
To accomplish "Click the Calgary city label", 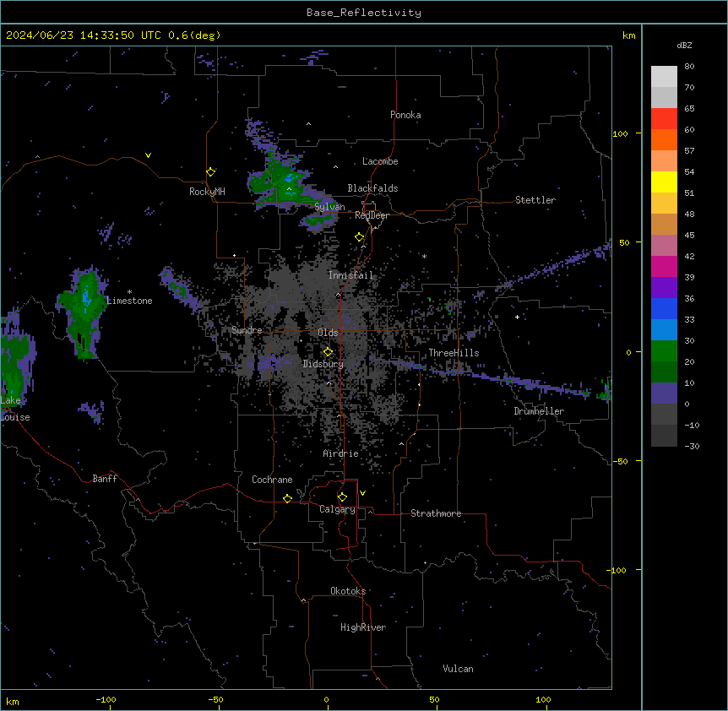I will coord(338,509).
